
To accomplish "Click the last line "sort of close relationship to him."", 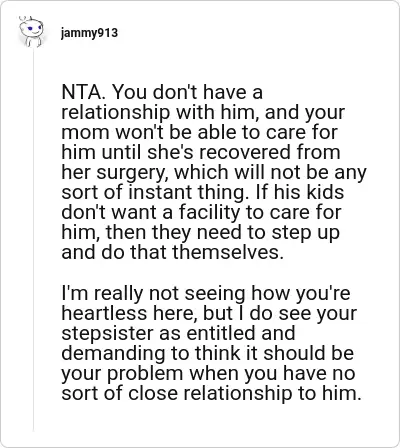I will coord(211,393).
